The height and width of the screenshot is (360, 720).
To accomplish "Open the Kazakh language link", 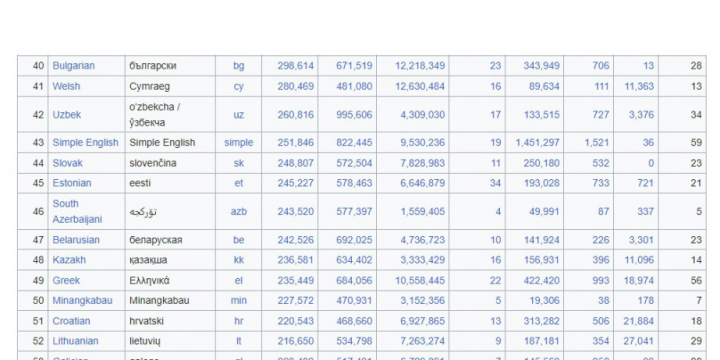I will coord(69,260).
